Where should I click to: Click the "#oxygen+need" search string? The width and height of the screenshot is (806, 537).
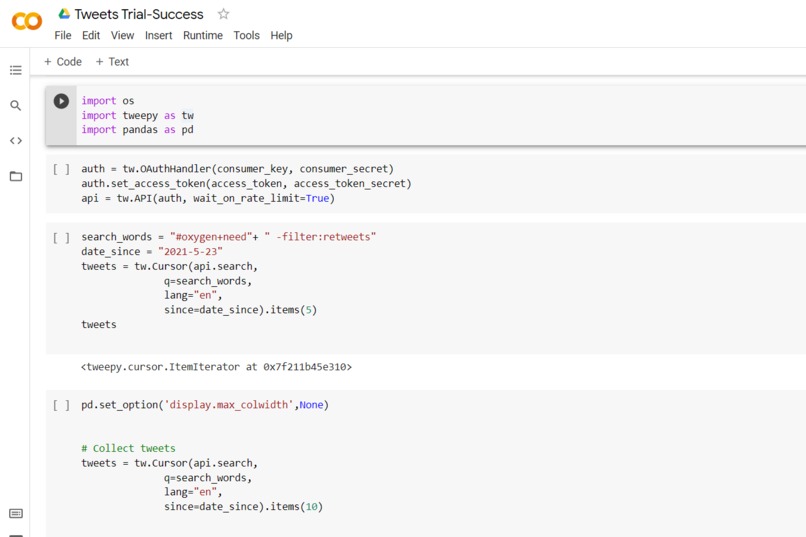tap(211, 237)
